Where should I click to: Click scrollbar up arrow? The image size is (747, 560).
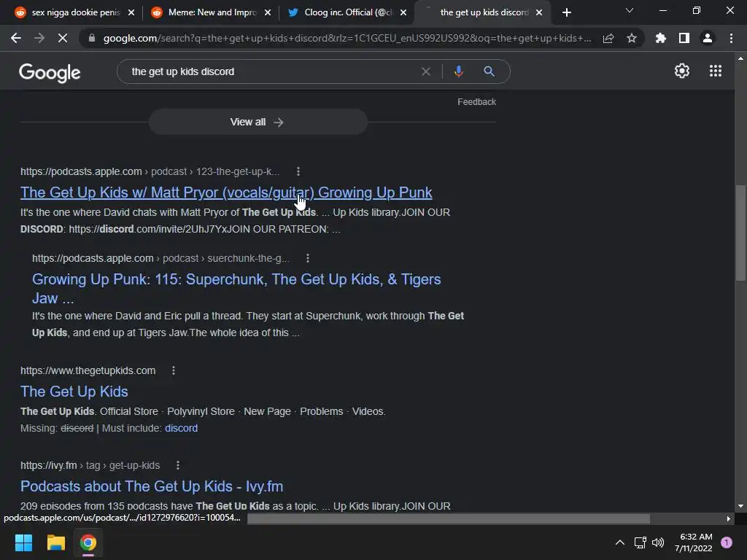tap(740, 58)
